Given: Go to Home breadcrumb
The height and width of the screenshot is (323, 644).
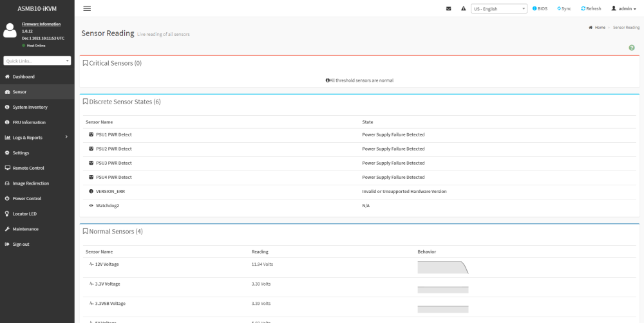Looking at the screenshot, I should 597,28.
